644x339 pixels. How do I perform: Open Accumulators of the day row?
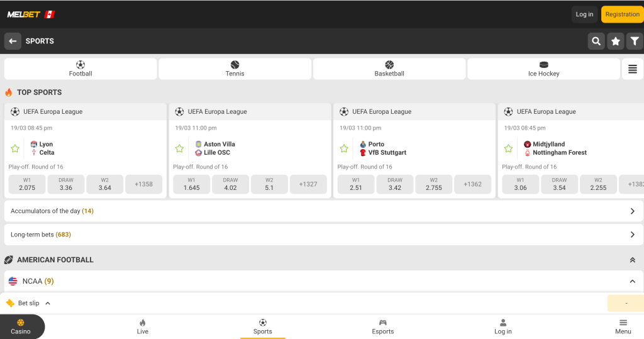(x=323, y=211)
